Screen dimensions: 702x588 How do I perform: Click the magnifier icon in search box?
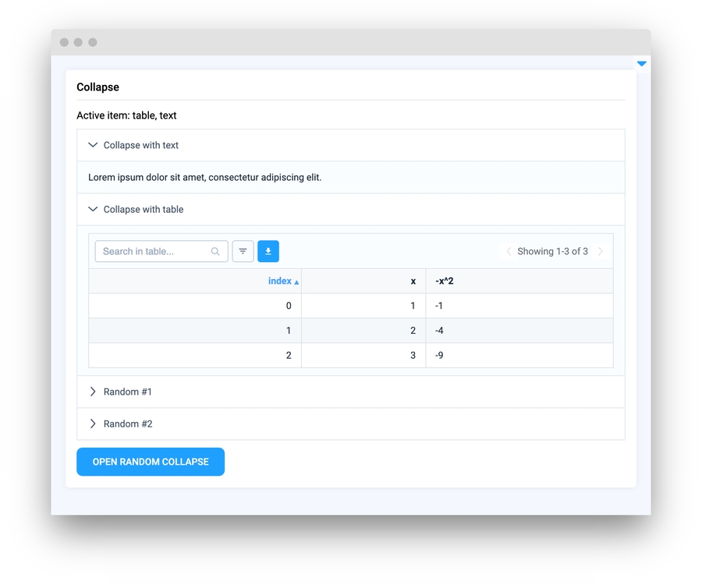pos(215,251)
